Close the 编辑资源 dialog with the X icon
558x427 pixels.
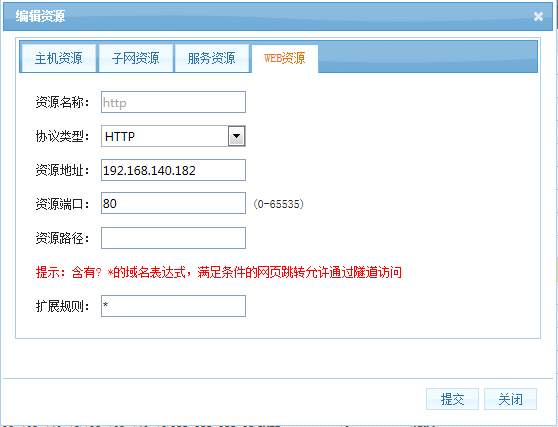538,16
